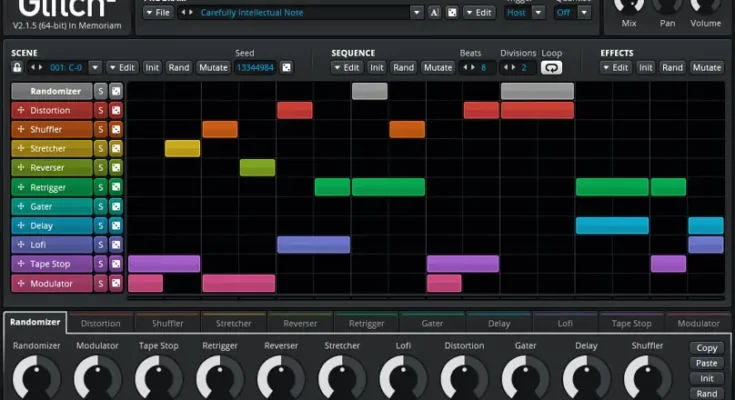
Task: Click the dice icon on the Modulator row
Action: click(116, 283)
